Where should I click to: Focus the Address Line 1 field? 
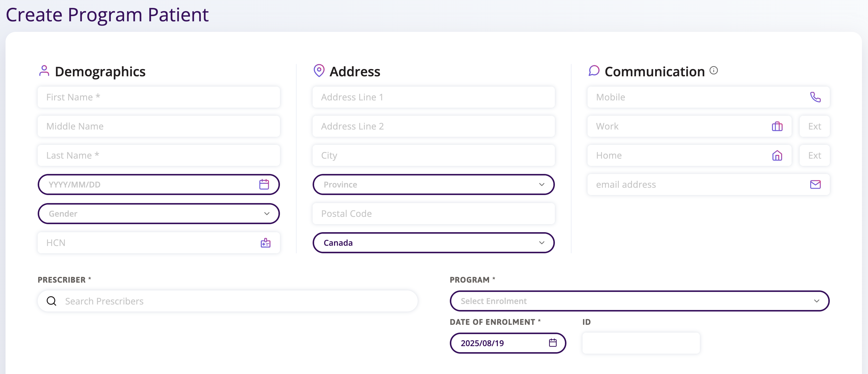(x=433, y=97)
